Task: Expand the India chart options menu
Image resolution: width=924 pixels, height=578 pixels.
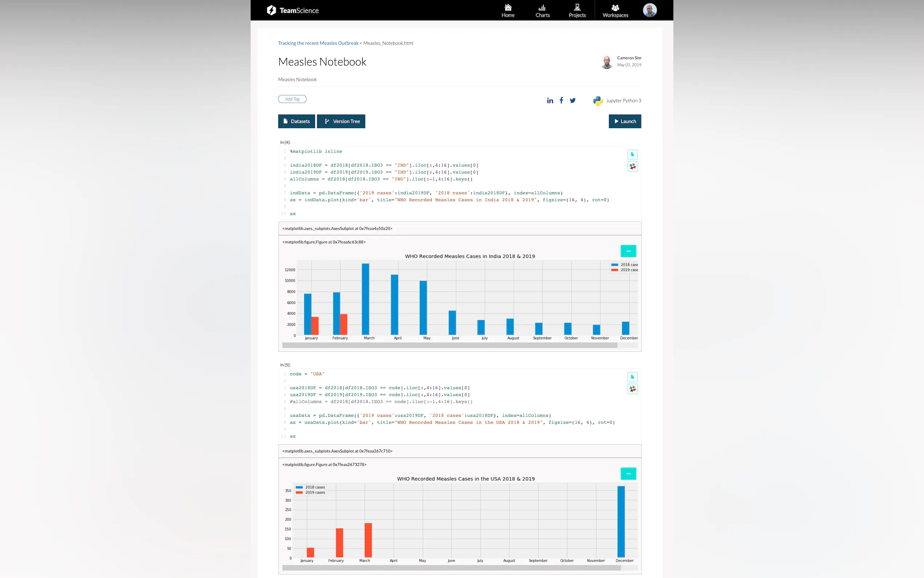Action: [x=628, y=251]
